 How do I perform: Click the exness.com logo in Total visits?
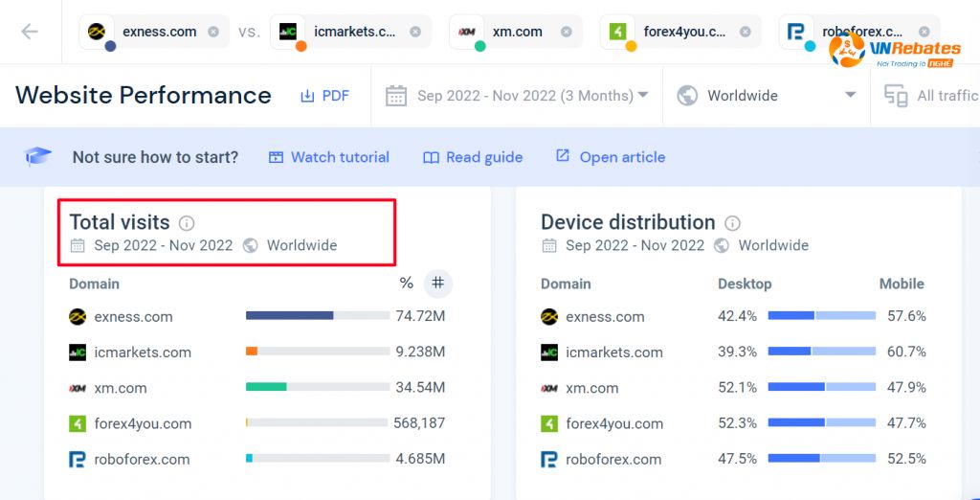coord(78,317)
